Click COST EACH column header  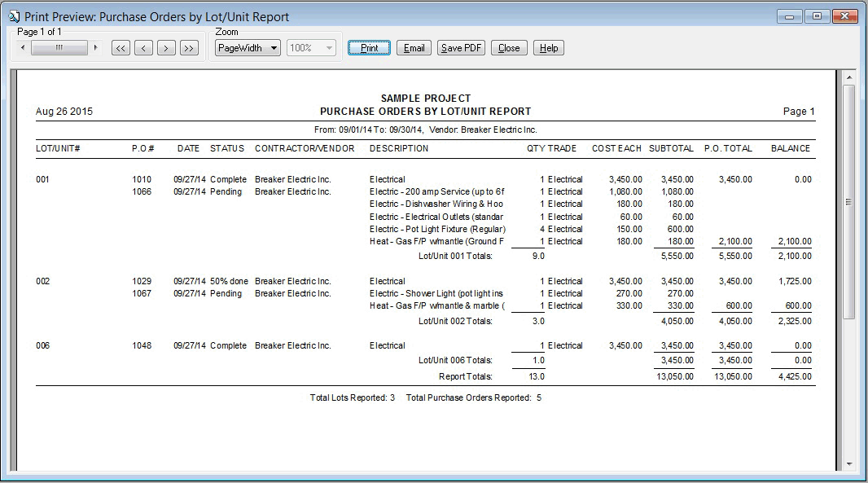tap(616, 148)
